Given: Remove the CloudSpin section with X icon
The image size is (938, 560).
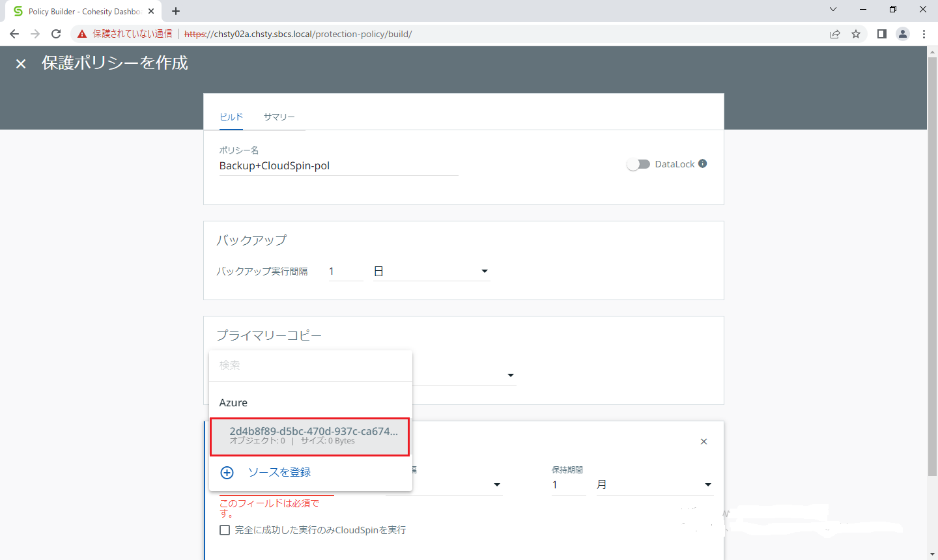Looking at the screenshot, I should [x=703, y=441].
